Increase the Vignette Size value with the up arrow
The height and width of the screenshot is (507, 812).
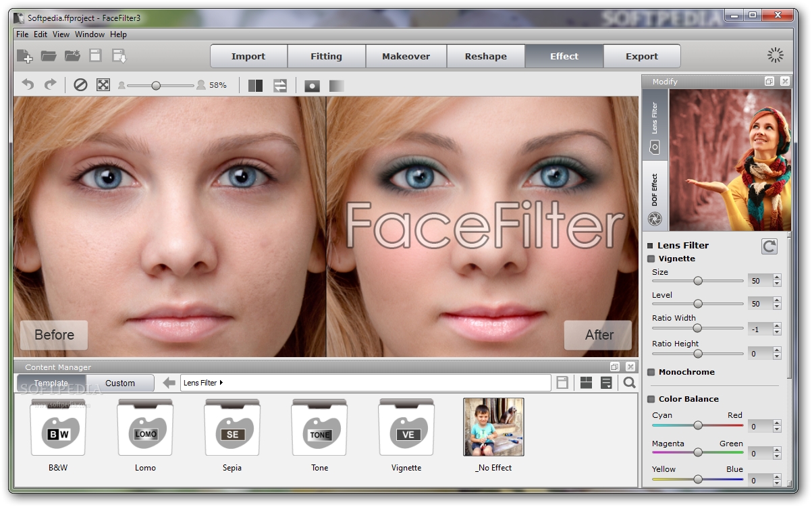pyautogui.click(x=777, y=277)
